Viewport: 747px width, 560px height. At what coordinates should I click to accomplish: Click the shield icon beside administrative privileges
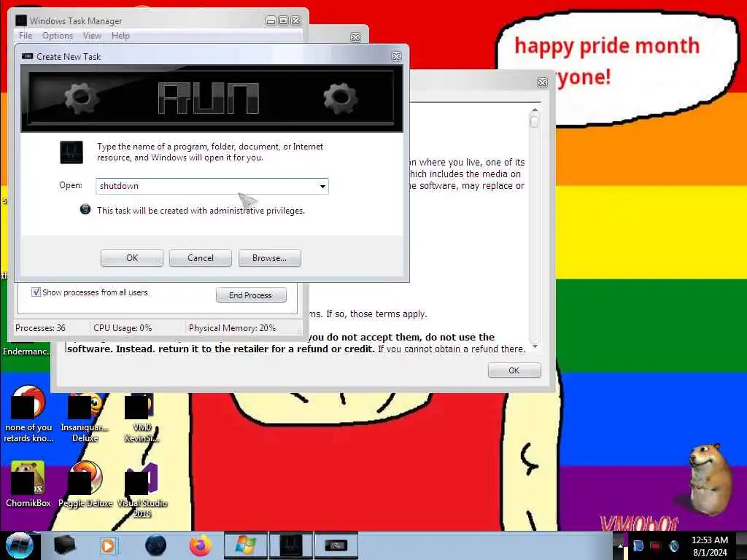85,209
